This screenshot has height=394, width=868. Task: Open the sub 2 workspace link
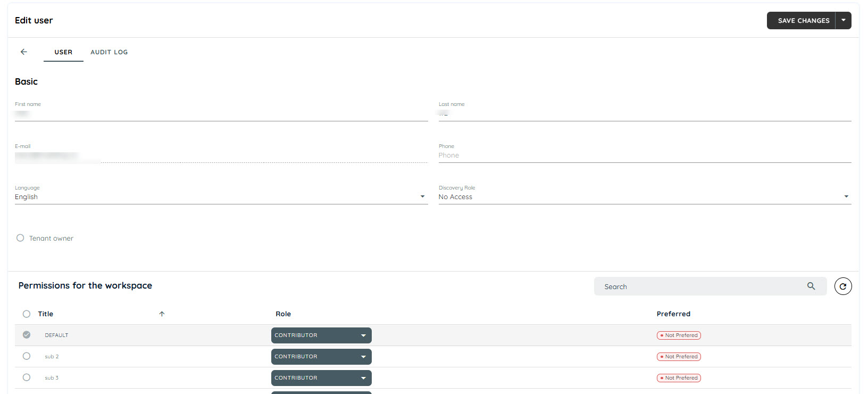click(x=52, y=357)
